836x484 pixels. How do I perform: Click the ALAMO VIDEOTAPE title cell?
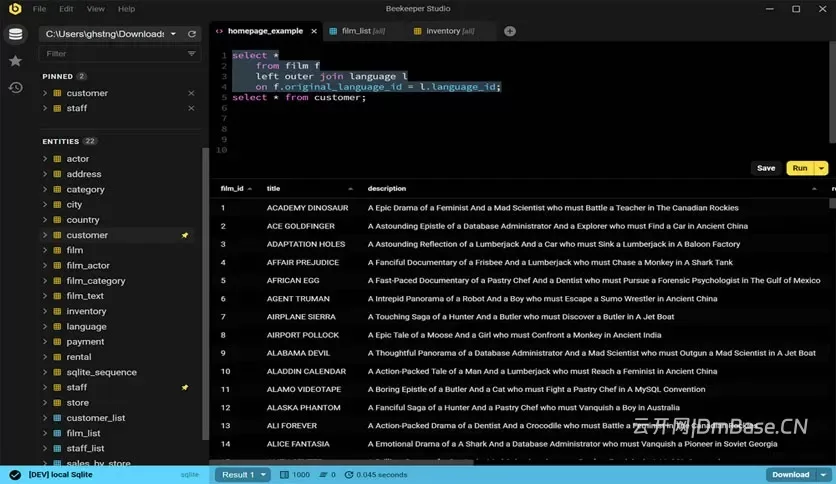point(303,389)
